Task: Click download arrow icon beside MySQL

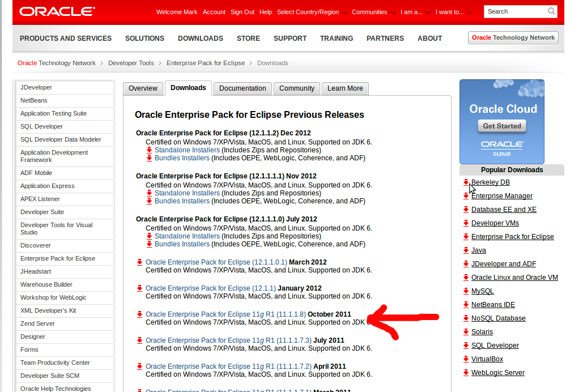Action: (x=466, y=291)
